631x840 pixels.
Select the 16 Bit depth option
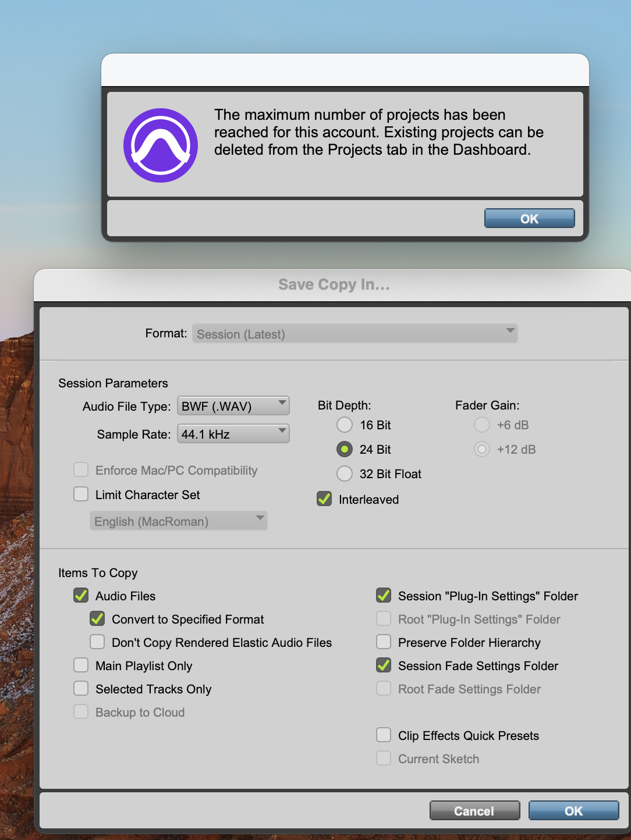coord(345,425)
